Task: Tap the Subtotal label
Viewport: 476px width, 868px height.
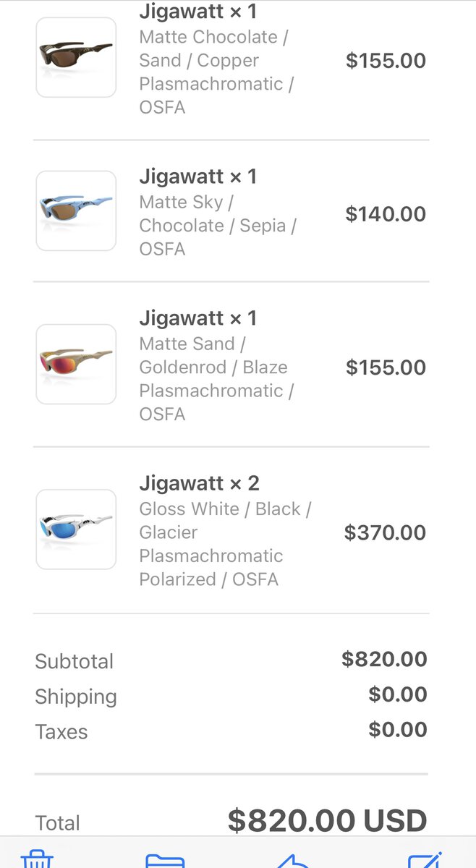Action: pos(74,661)
